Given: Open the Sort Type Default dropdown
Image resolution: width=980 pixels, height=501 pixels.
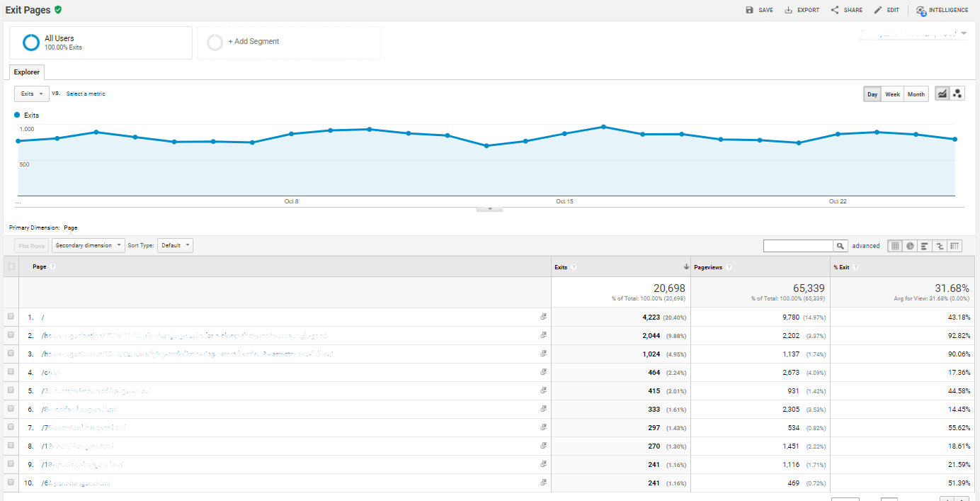Looking at the screenshot, I should click(175, 245).
